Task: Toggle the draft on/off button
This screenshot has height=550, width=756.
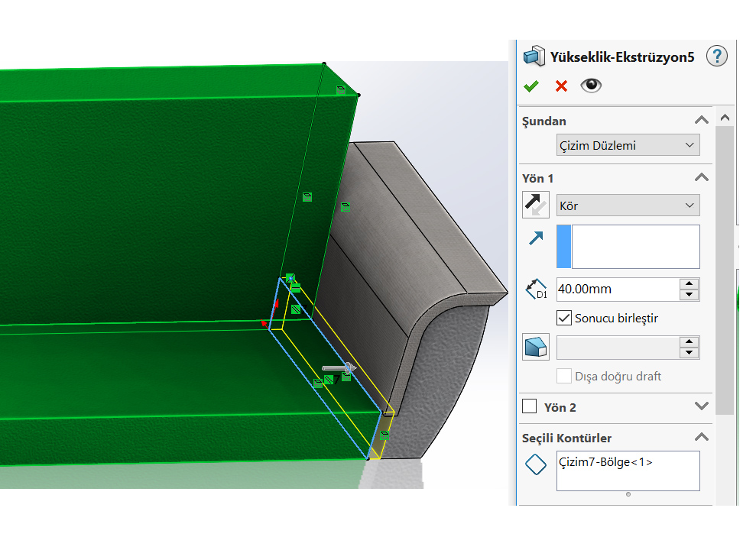Action: click(536, 348)
